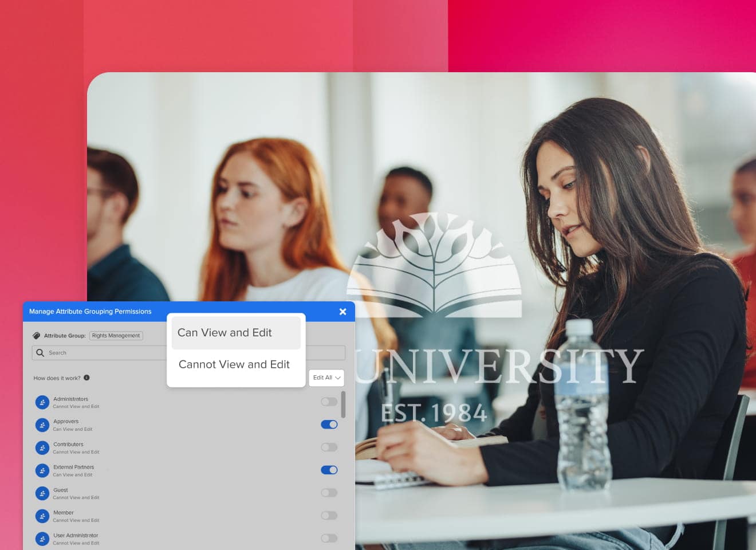Open the Edit All dropdown
This screenshot has height=550, width=756.
coord(326,378)
